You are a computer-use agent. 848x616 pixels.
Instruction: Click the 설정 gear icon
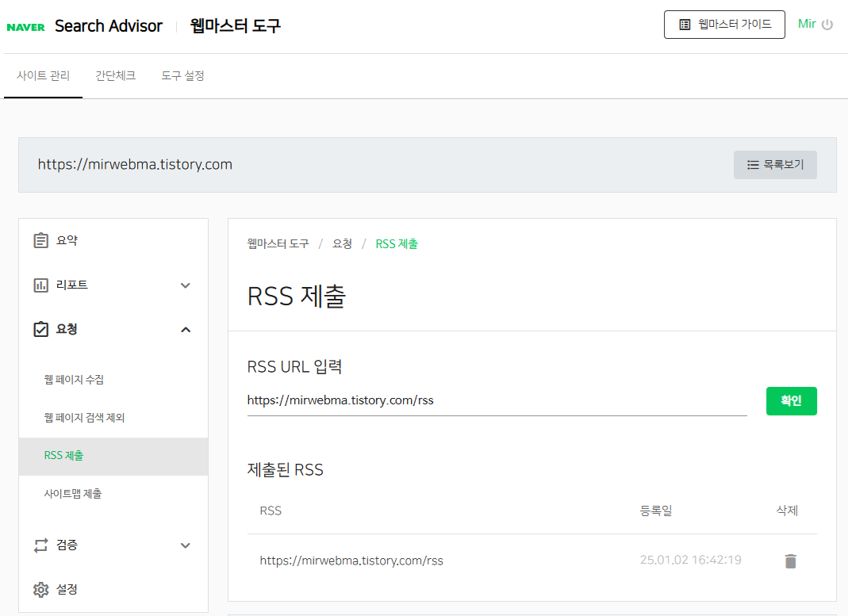click(41, 590)
